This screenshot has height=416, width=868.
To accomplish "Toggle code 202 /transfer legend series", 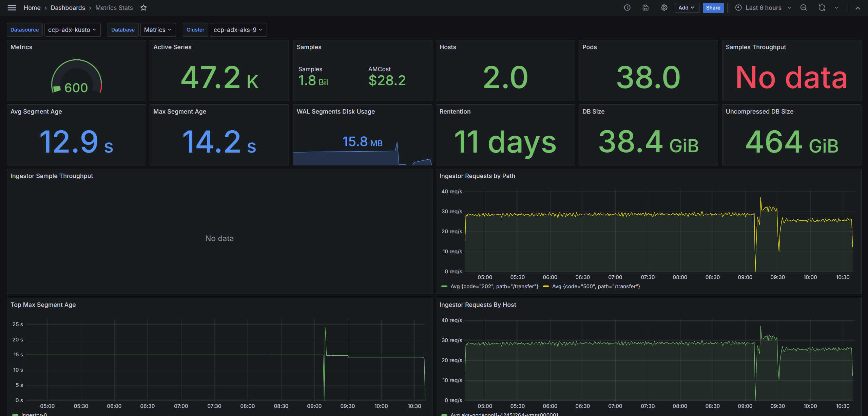I will pyautogui.click(x=494, y=286).
